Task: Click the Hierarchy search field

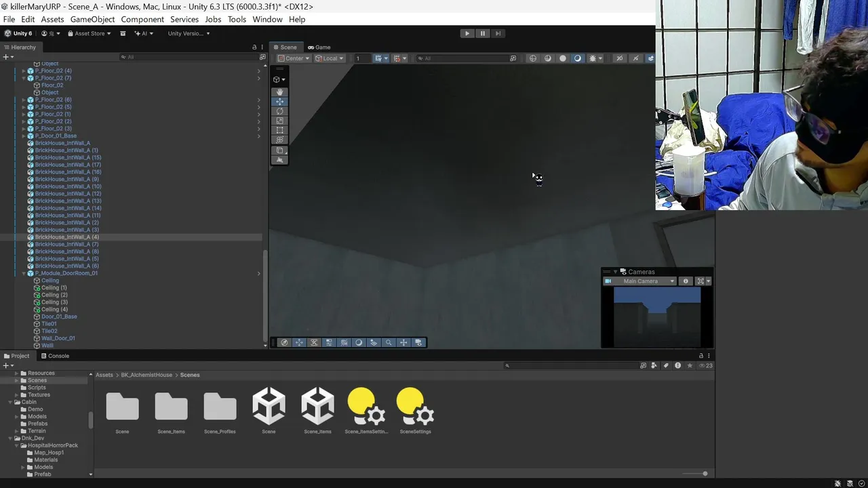Action: 188,57
